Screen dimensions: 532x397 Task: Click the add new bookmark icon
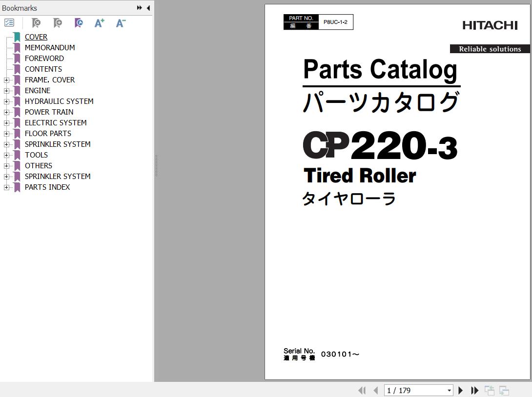point(57,23)
